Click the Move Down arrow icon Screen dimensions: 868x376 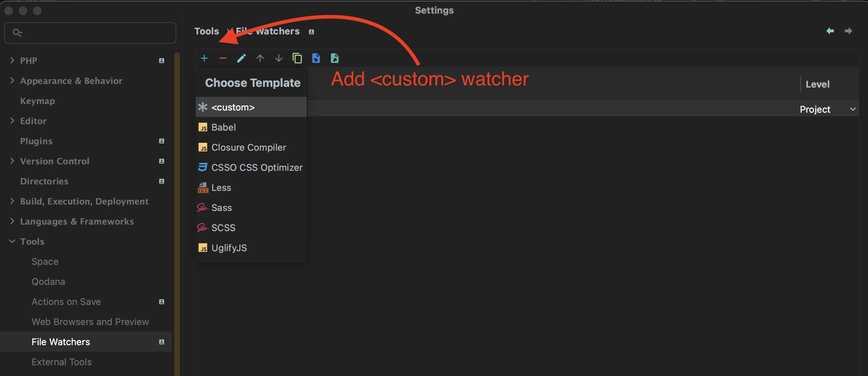click(279, 58)
